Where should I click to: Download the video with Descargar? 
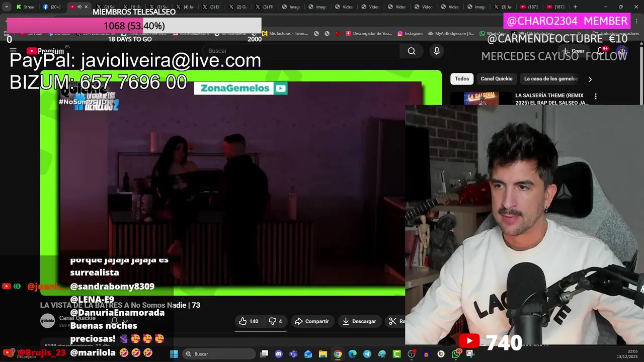tap(359, 321)
